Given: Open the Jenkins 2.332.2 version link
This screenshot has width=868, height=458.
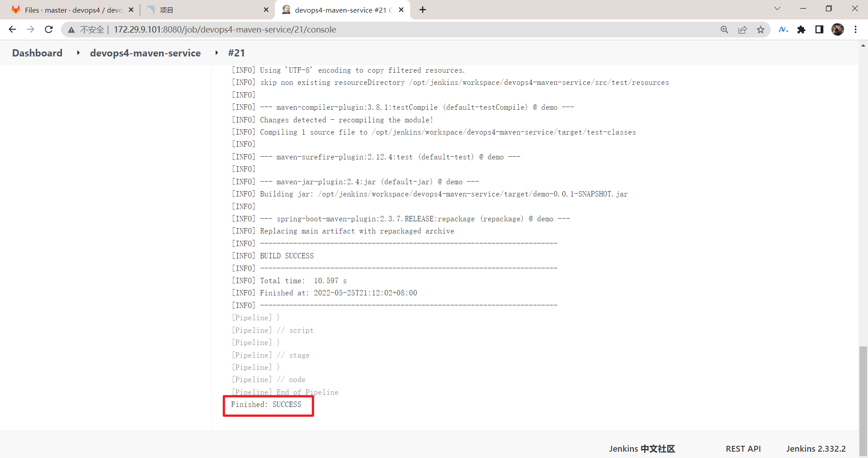Looking at the screenshot, I should click(x=816, y=449).
